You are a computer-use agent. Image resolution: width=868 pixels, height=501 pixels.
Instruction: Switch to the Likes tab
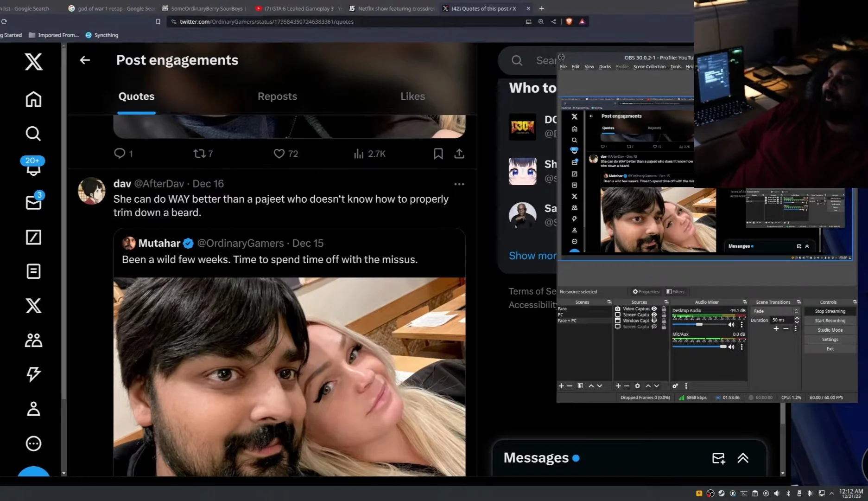412,96
